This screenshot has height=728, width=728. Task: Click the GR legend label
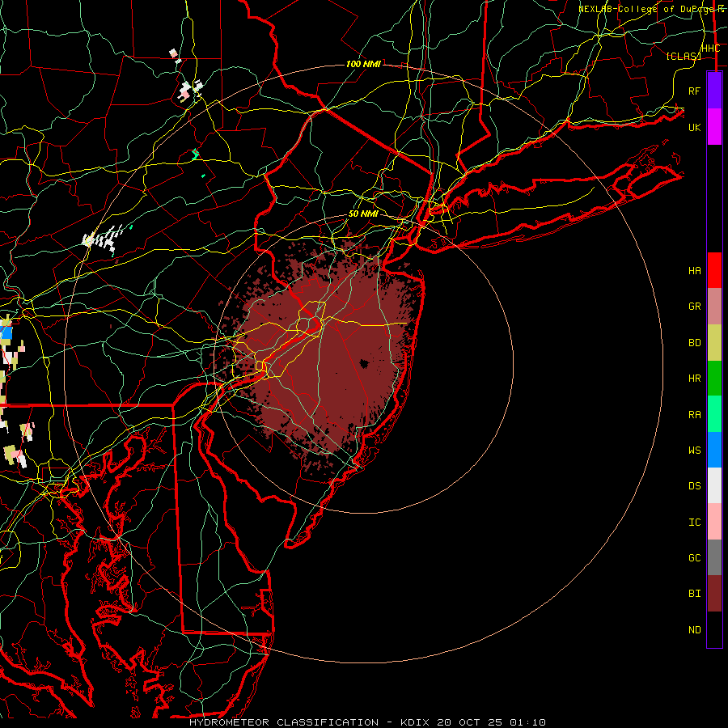tap(694, 306)
